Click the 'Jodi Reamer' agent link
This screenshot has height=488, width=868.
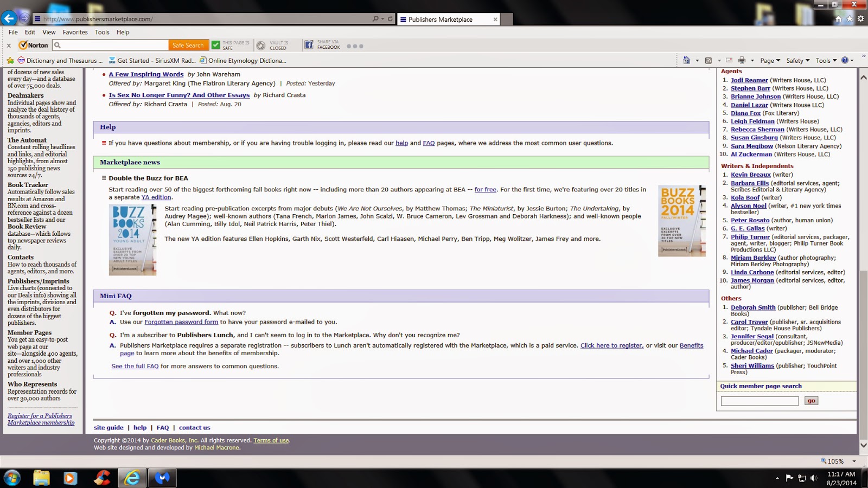pos(749,80)
